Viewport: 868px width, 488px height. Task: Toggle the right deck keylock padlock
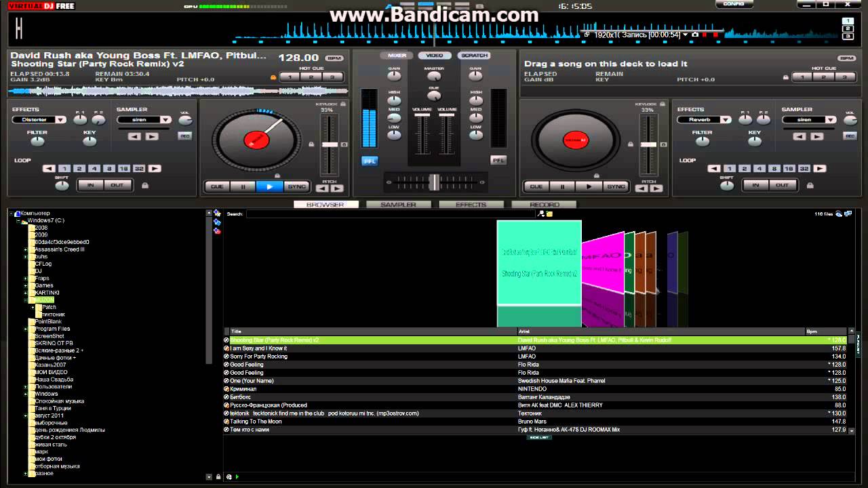(662, 104)
